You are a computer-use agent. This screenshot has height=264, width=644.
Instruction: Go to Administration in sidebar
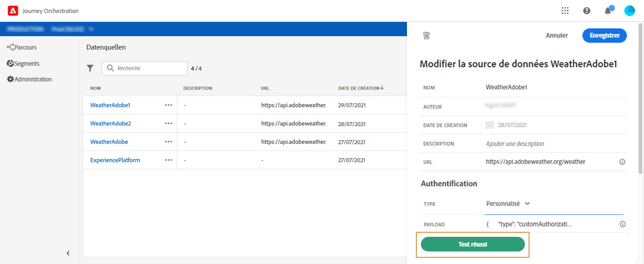29,79
